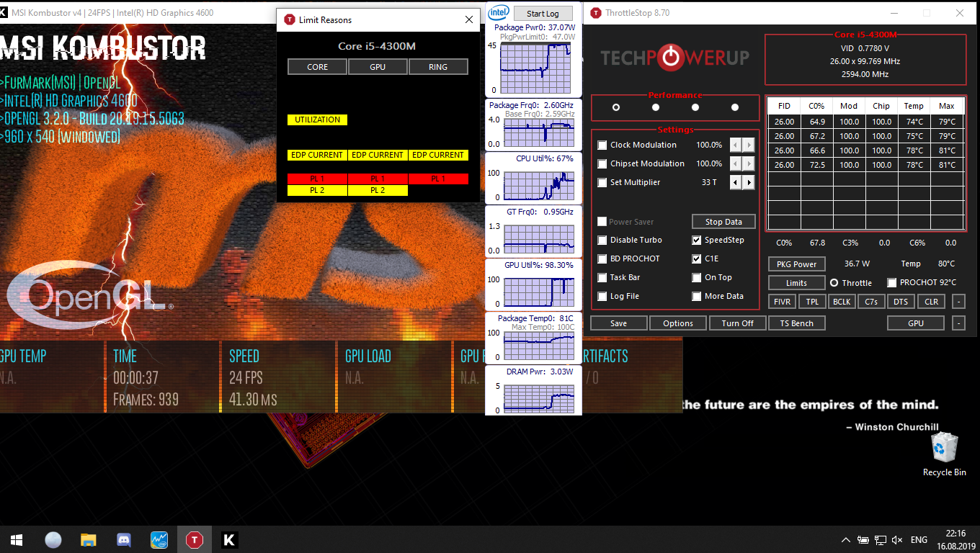Image resolution: width=980 pixels, height=553 pixels.
Task: Close the Limit Reasons window
Action: tap(469, 20)
